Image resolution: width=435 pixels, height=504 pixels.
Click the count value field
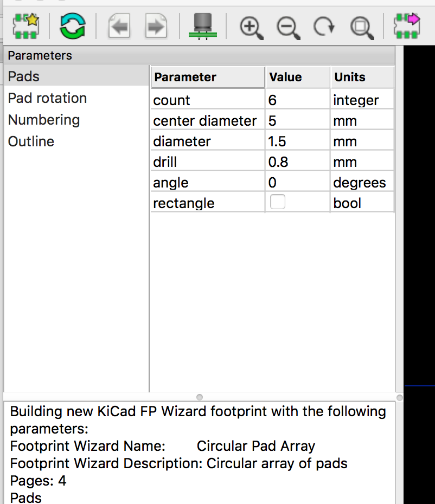(297, 100)
